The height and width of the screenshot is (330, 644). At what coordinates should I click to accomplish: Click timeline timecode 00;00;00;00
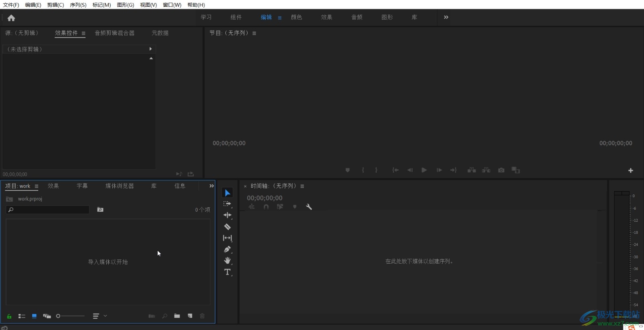(x=264, y=198)
